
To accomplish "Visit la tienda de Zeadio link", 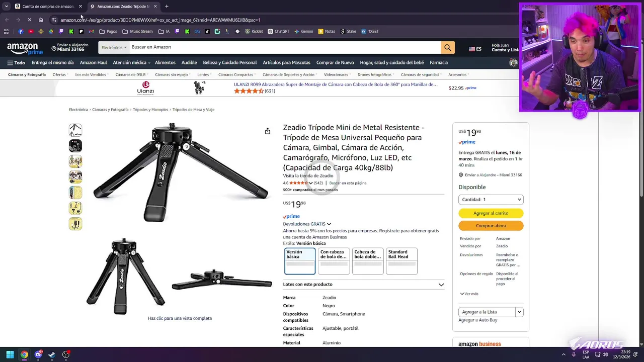I will point(308,176).
